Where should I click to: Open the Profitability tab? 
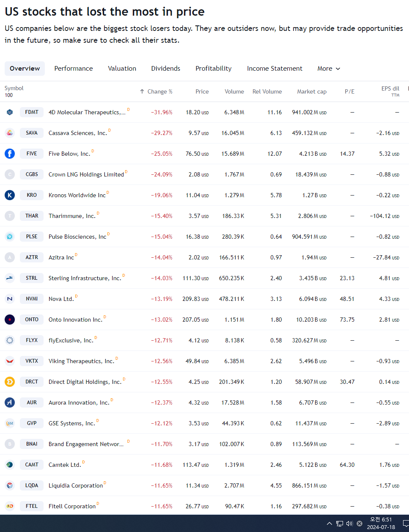(214, 69)
